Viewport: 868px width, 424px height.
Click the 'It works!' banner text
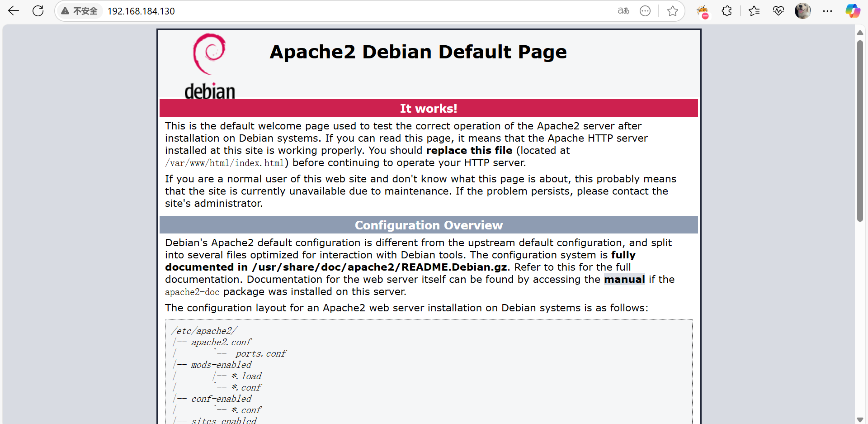pyautogui.click(x=429, y=109)
